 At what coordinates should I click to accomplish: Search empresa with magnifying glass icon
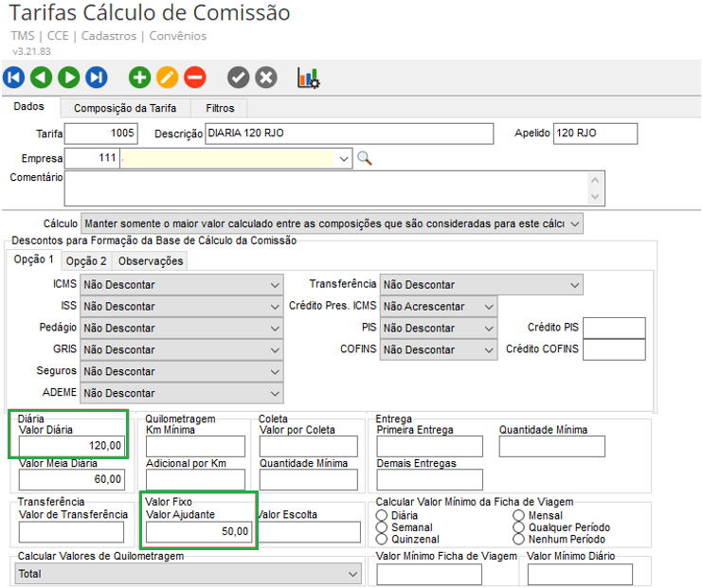coord(365,158)
